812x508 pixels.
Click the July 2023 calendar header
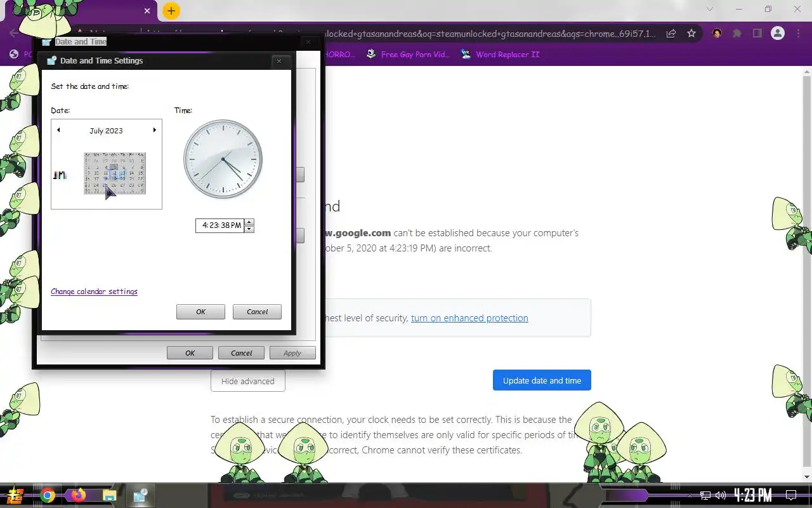[x=106, y=131]
